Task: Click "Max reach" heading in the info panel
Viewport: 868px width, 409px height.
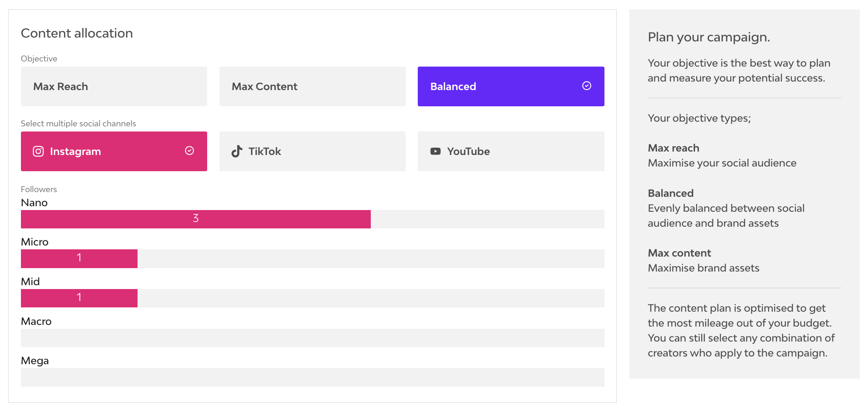Action: 673,148
